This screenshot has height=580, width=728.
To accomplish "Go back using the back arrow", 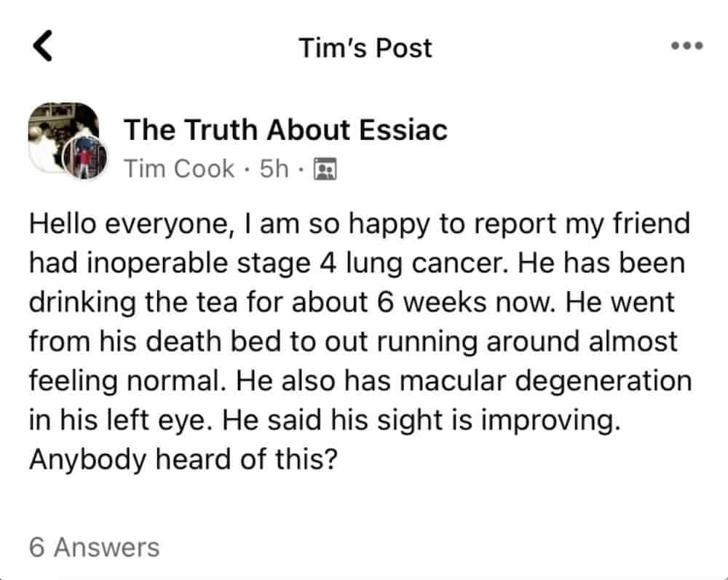I will pos(43,46).
